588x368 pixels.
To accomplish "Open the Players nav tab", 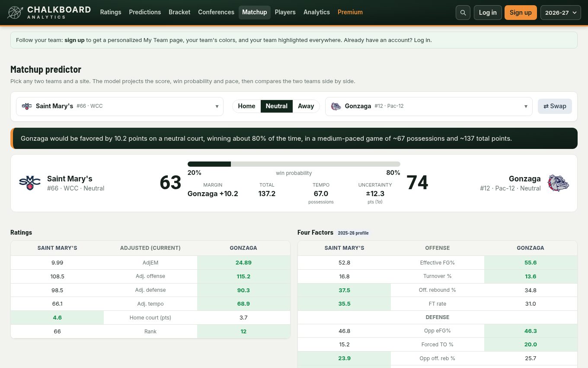I will (x=285, y=13).
